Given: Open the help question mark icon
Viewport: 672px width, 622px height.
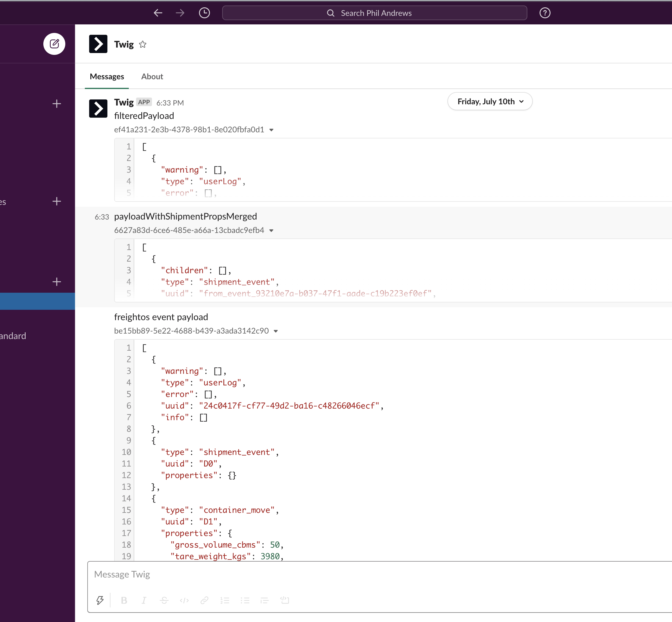Looking at the screenshot, I should point(545,13).
